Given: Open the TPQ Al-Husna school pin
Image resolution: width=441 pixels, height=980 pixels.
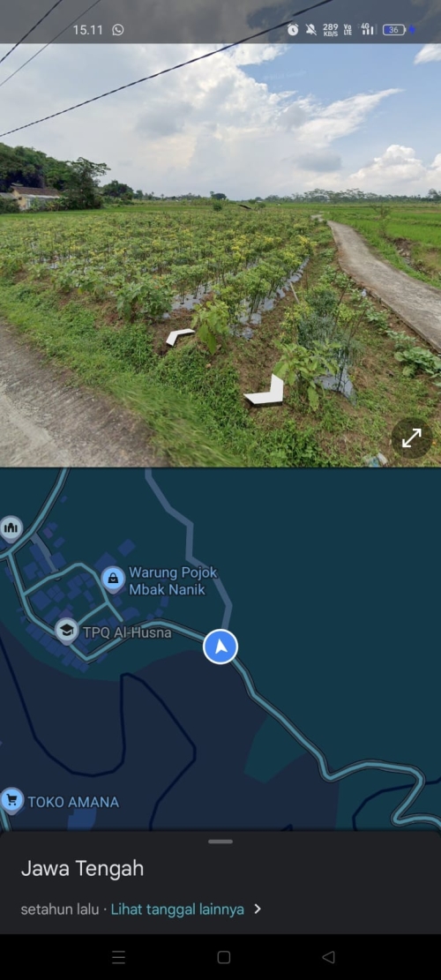Looking at the screenshot, I should (67, 631).
